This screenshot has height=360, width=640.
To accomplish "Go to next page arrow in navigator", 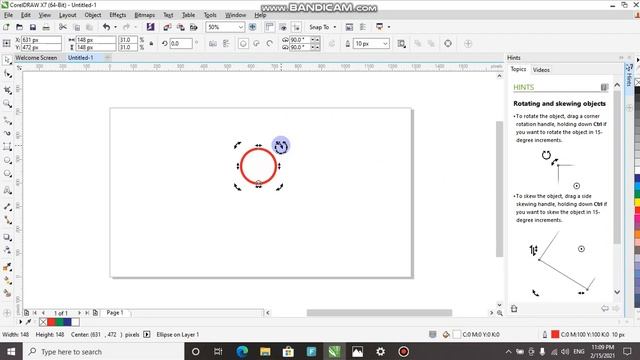I will point(79,313).
